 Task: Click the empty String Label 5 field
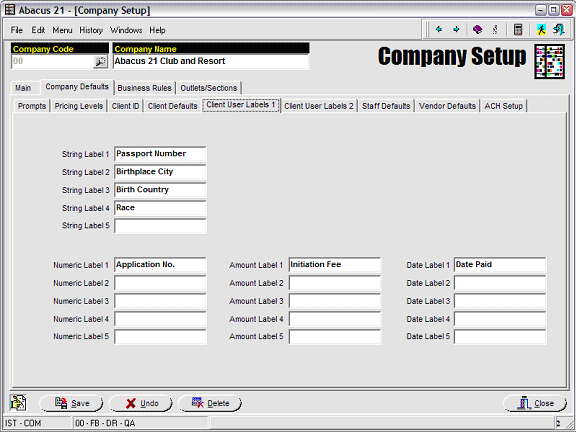click(160, 226)
